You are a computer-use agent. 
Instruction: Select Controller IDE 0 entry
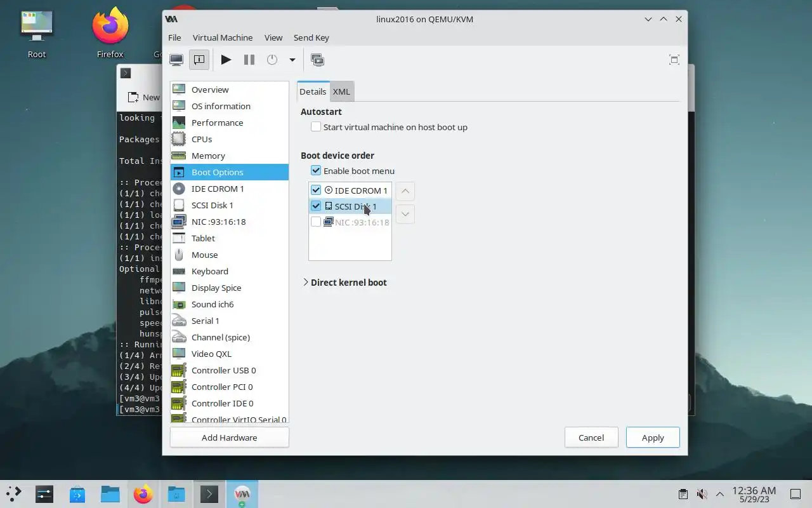point(229,403)
